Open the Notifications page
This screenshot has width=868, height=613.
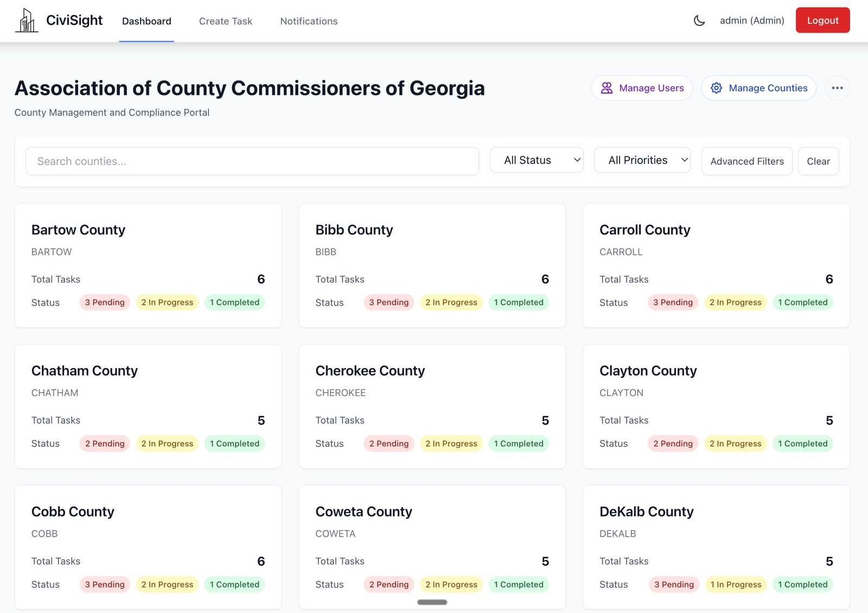308,21
